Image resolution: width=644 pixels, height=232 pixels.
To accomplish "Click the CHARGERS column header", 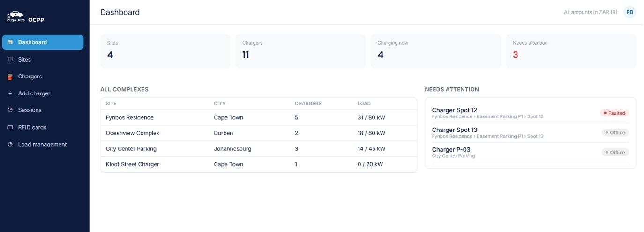I will point(308,104).
